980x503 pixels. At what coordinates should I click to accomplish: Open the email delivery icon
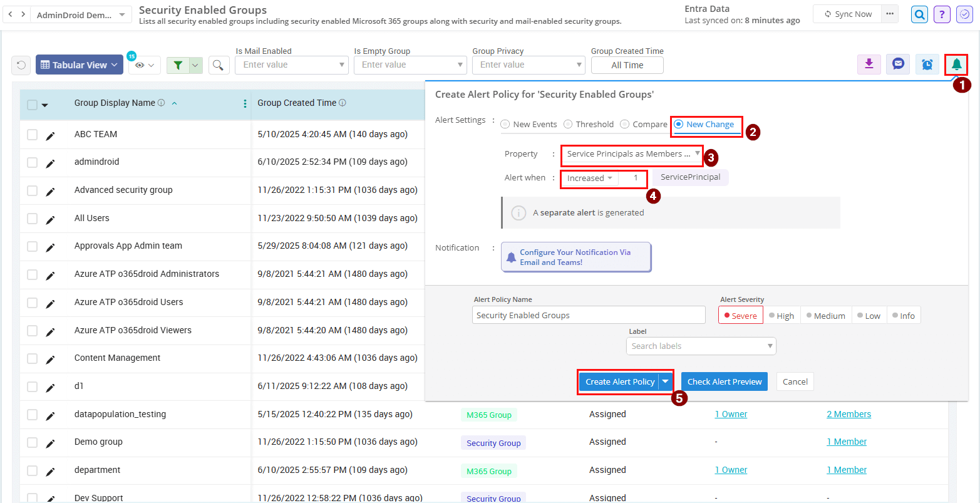897,64
